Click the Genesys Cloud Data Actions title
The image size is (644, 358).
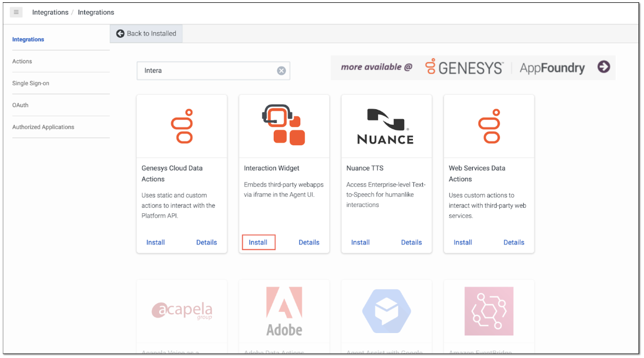point(172,173)
